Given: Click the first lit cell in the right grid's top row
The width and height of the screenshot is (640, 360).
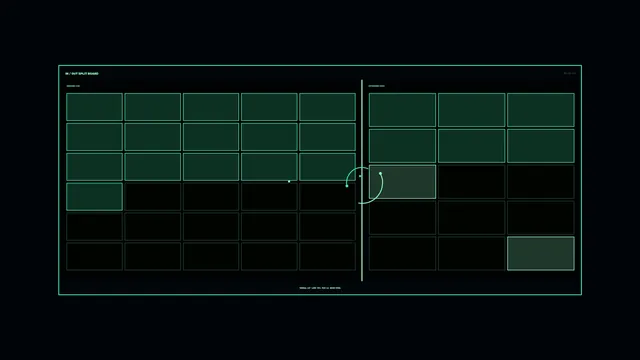Looking at the screenshot, I should (402, 110).
